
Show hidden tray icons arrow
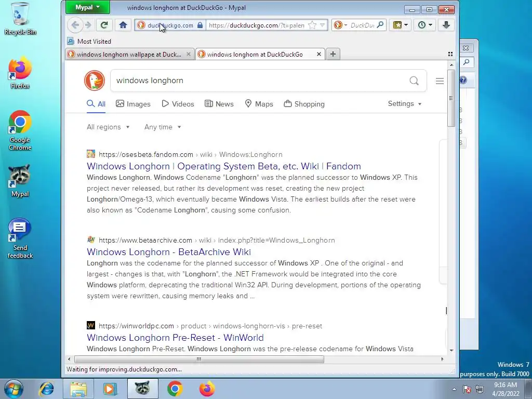[x=454, y=389]
